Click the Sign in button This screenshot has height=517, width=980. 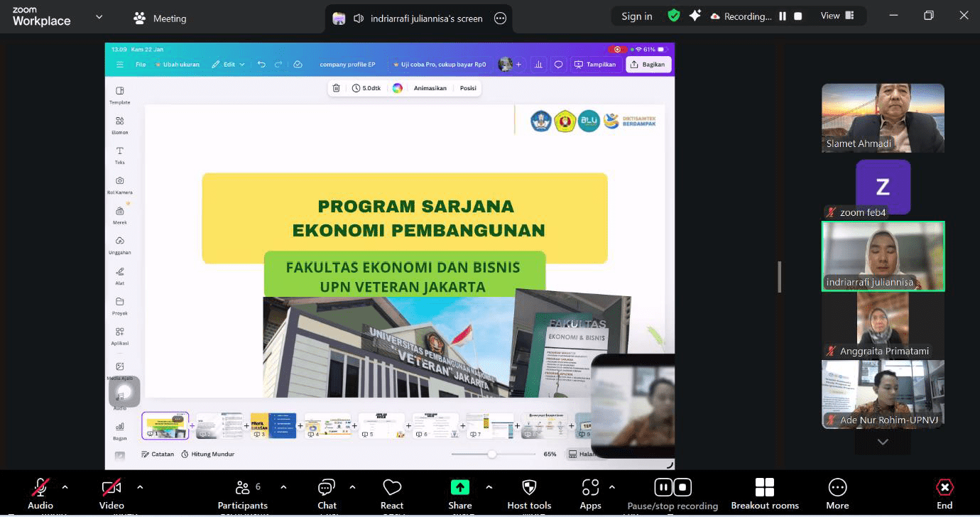tap(636, 16)
